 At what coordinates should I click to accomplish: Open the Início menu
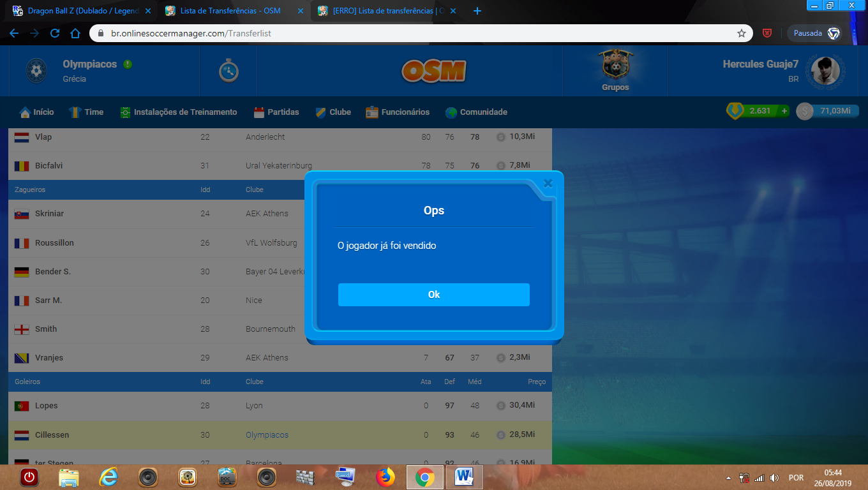37,112
